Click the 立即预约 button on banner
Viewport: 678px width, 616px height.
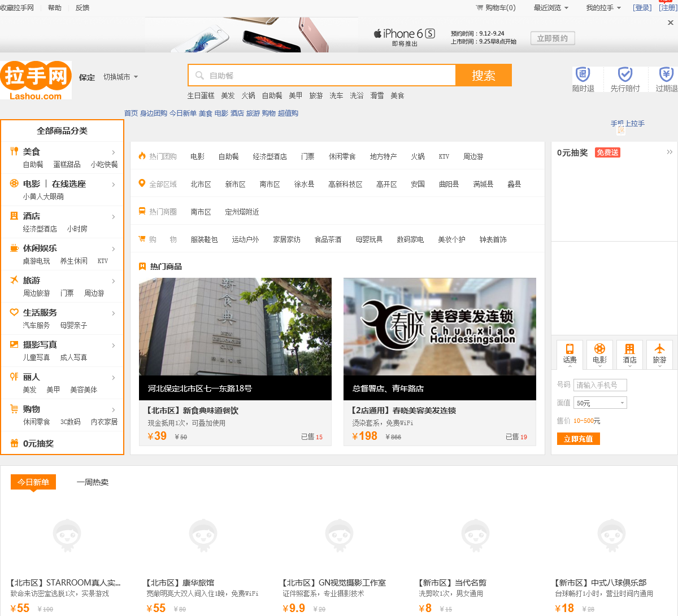point(553,38)
